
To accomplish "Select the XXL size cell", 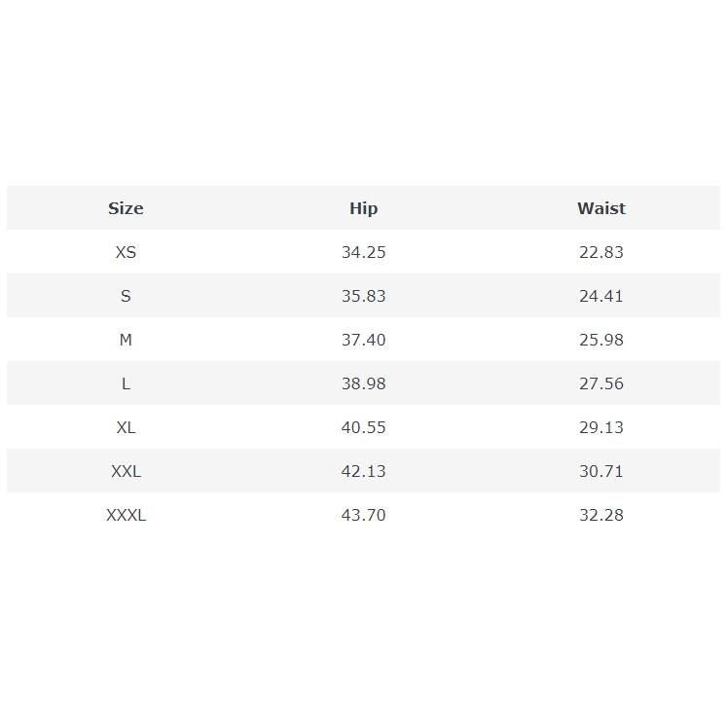I will [126, 471].
